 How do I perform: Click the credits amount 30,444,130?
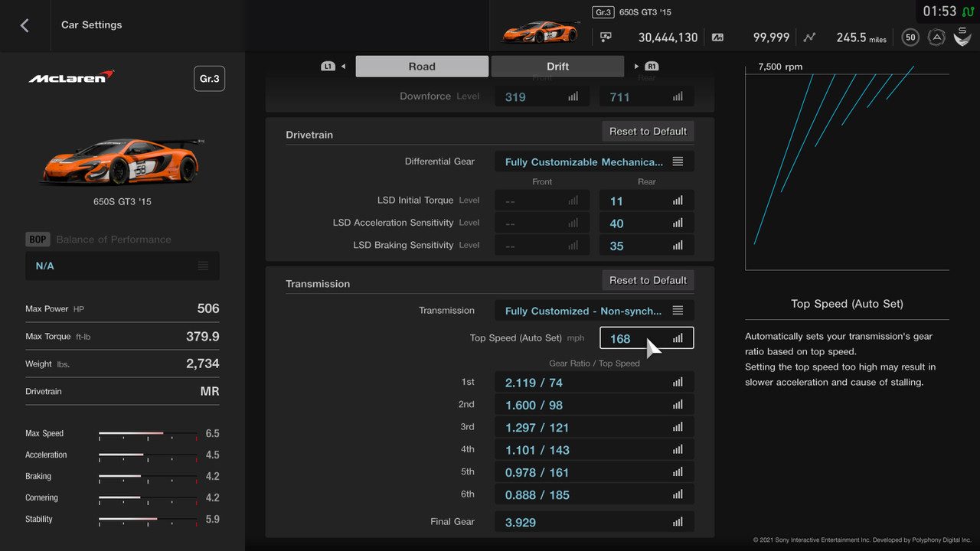click(668, 37)
